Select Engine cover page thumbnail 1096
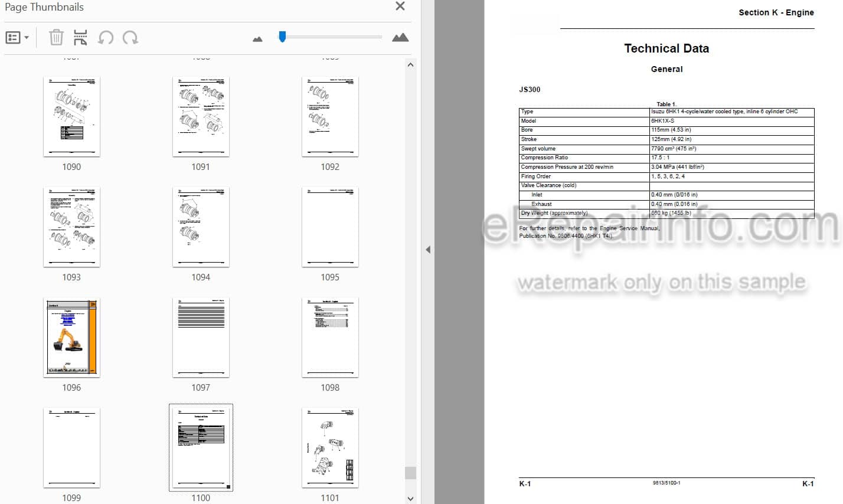Image resolution: width=843 pixels, height=504 pixels. 71,338
